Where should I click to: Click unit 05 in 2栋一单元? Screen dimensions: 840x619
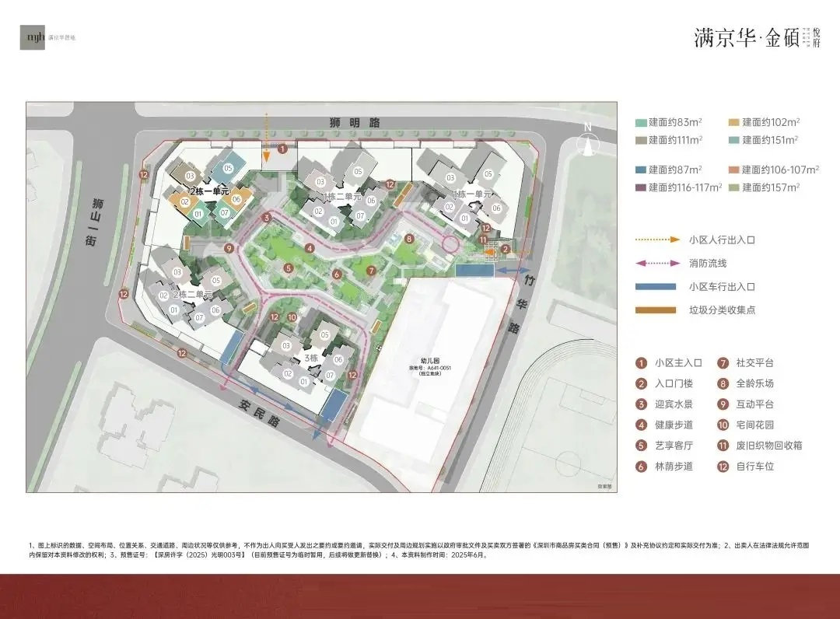pos(228,168)
